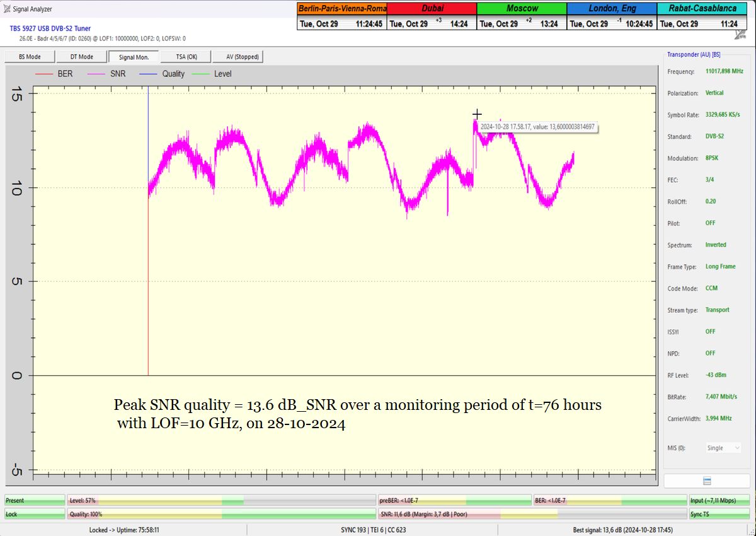
Task: Click the red BER legend line
Action: coord(44,74)
